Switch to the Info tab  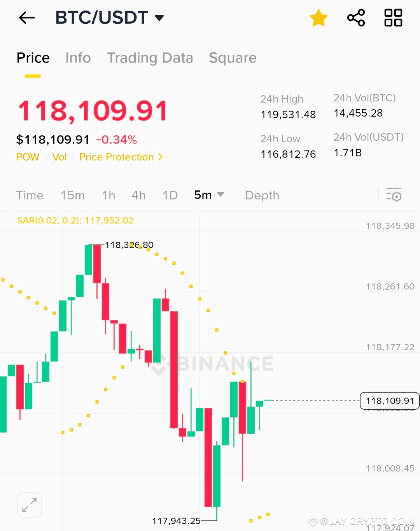point(78,58)
